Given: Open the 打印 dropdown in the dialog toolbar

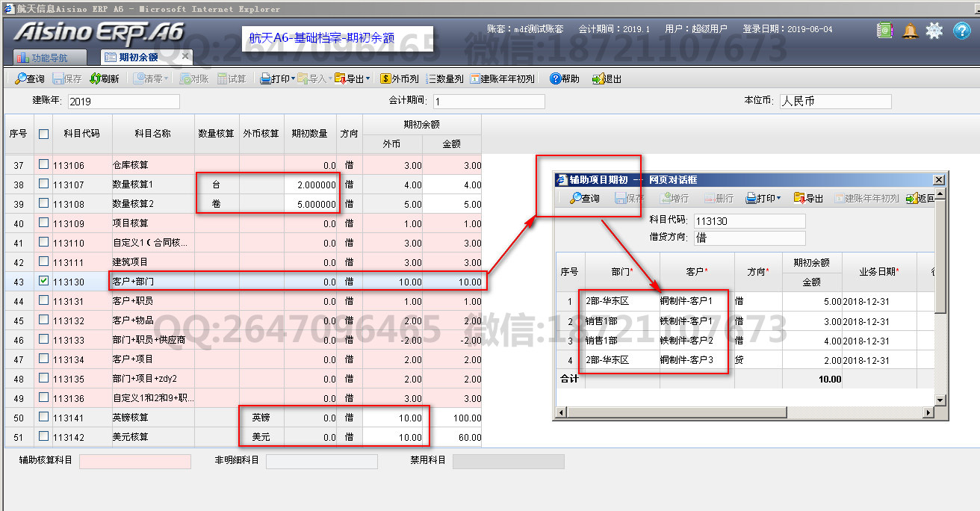Looking at the screenshot, I should (x=779, y=198).
